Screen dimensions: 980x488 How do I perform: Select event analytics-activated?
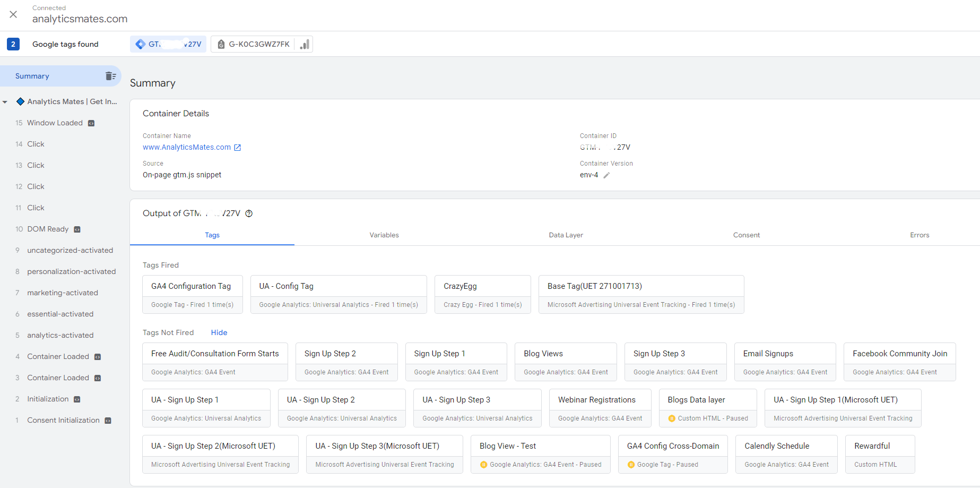60,335
